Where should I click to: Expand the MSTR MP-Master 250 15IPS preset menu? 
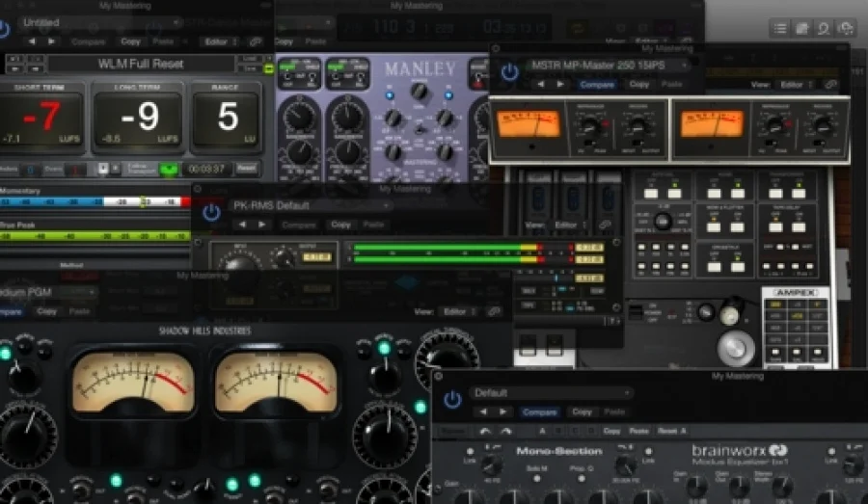(610, 66)
